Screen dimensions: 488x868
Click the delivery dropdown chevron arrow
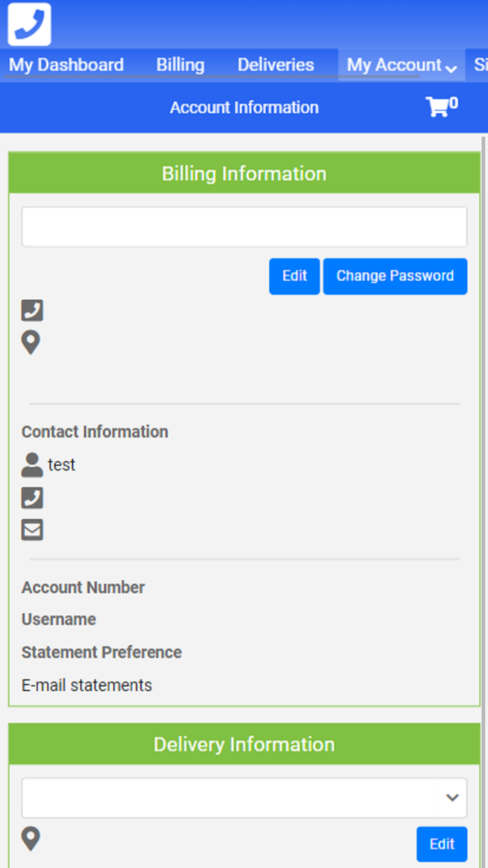click(452, 798)
